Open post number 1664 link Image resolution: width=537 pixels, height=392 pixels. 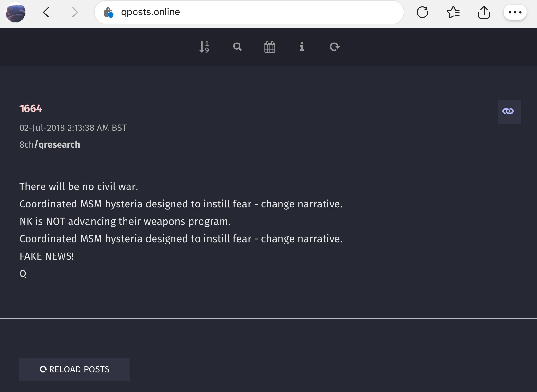coord(31,109)
